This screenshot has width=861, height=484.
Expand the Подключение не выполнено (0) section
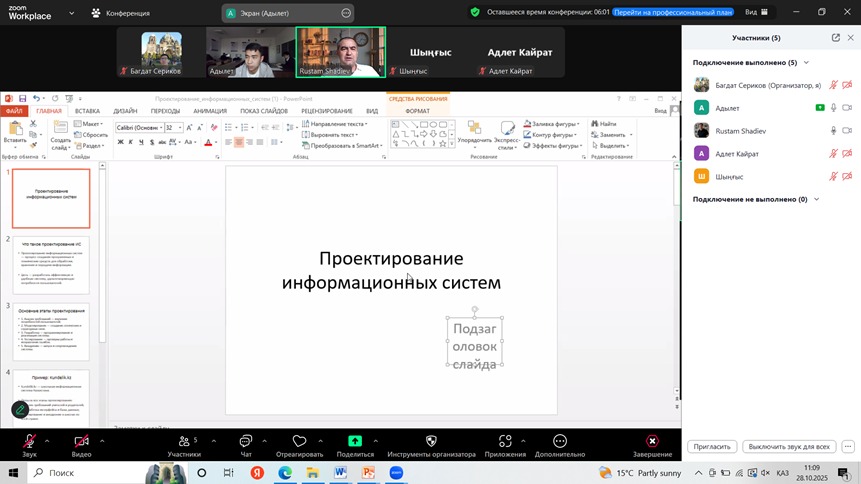[816, 199]
